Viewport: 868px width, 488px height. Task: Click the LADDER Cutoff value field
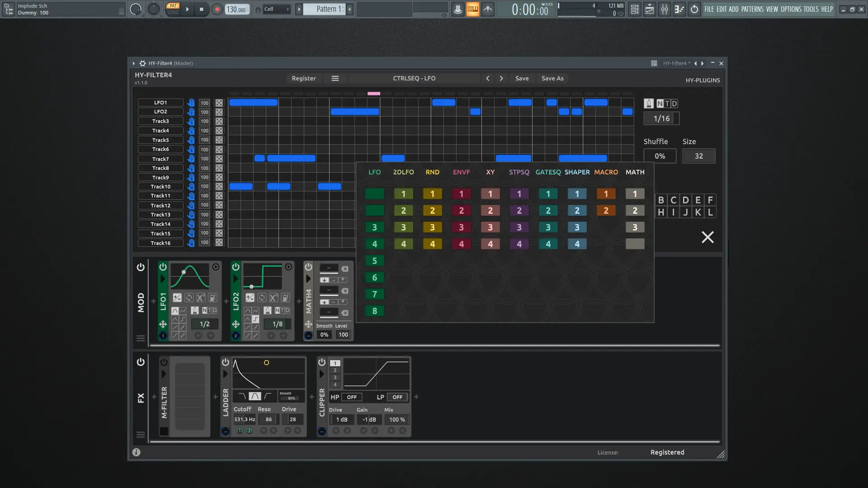pyautogui.click(x=245, y=419)
